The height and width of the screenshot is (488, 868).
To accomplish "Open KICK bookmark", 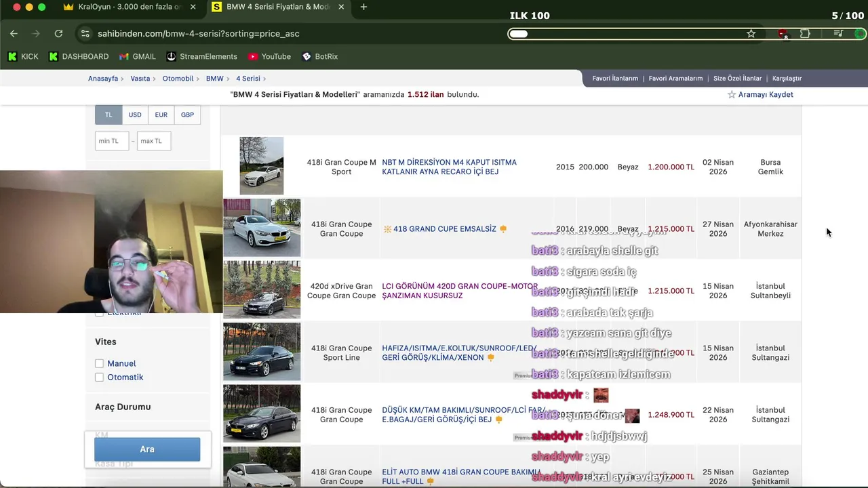I will pyautogui.click(x=23, y=56).
